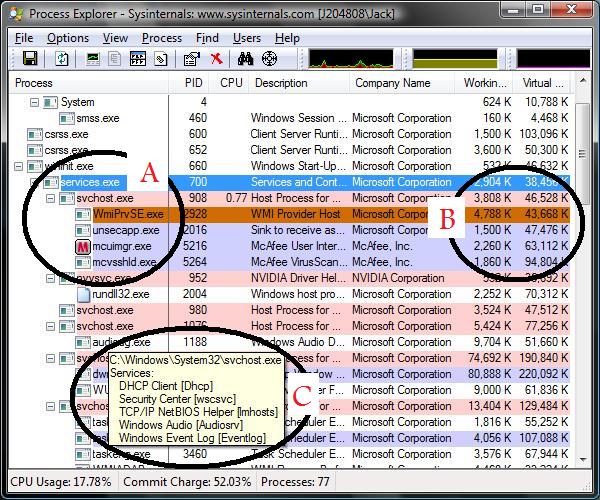The width and height of the screenshot is (600, 500).
Task: Click the icon beside unsecapp.exe
Action: [x=83, y=231]
